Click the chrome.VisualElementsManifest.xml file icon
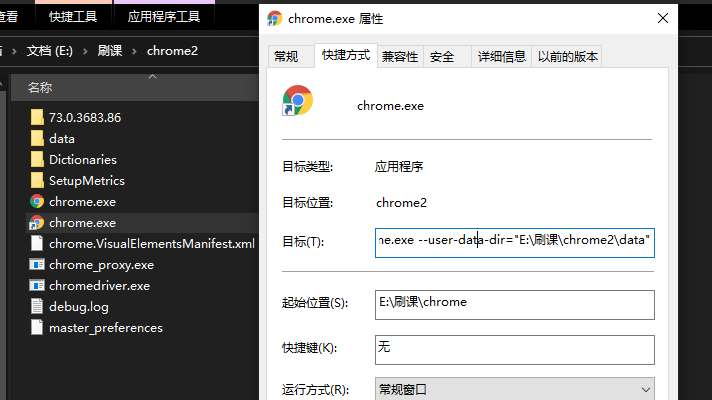712x400 pixels. coord(37,243)
